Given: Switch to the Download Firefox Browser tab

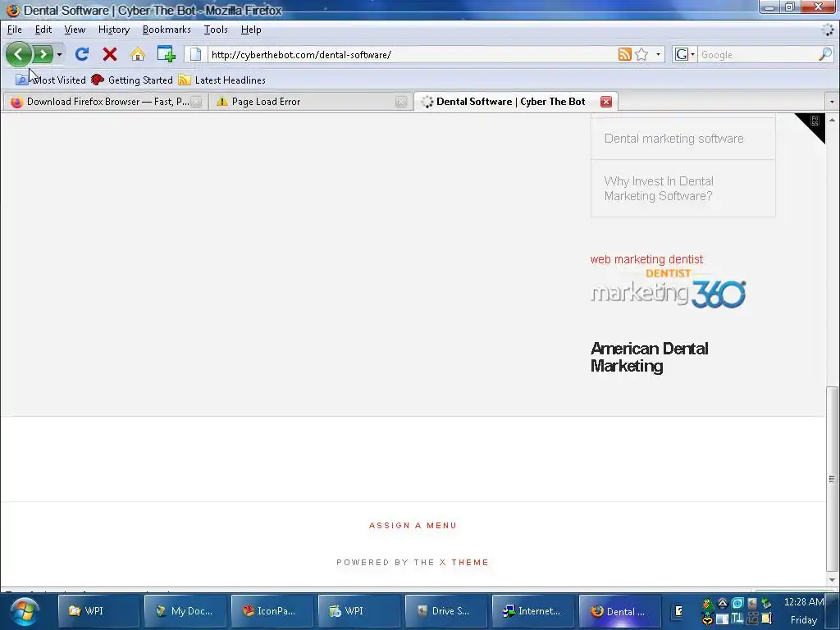Looking at the screenshot, I should click(x=104, y=102).
